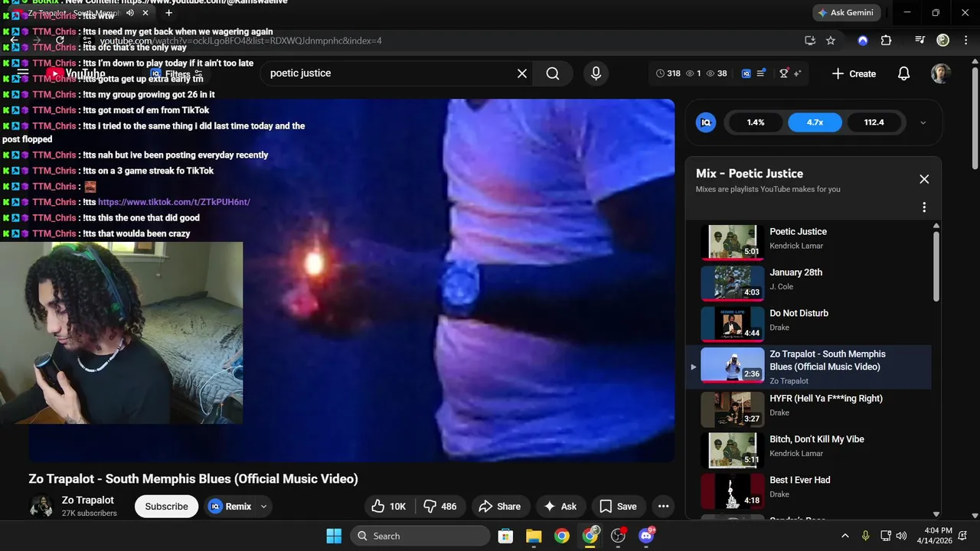Screen dimensions: 980x551
Task: Select the 4.7x vidIQ pill
Action: (815, 122)
